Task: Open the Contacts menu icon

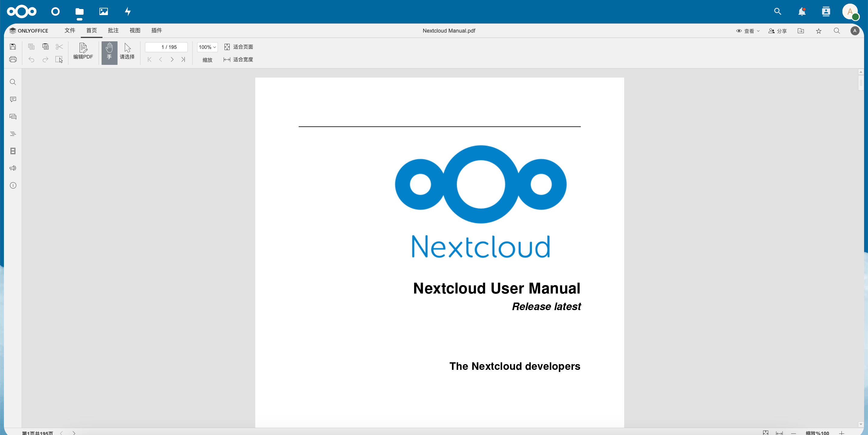Action: pyautogui.click(x=826, y=11)
